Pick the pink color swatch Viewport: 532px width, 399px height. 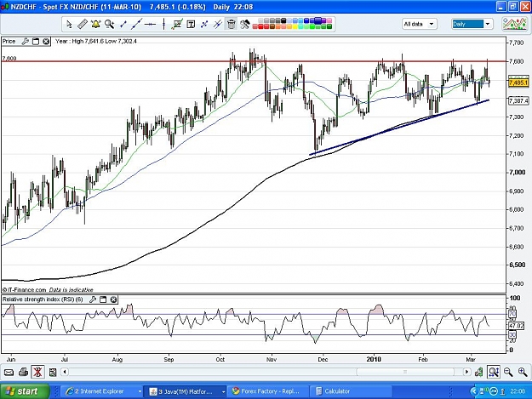[x=329, y=20]
